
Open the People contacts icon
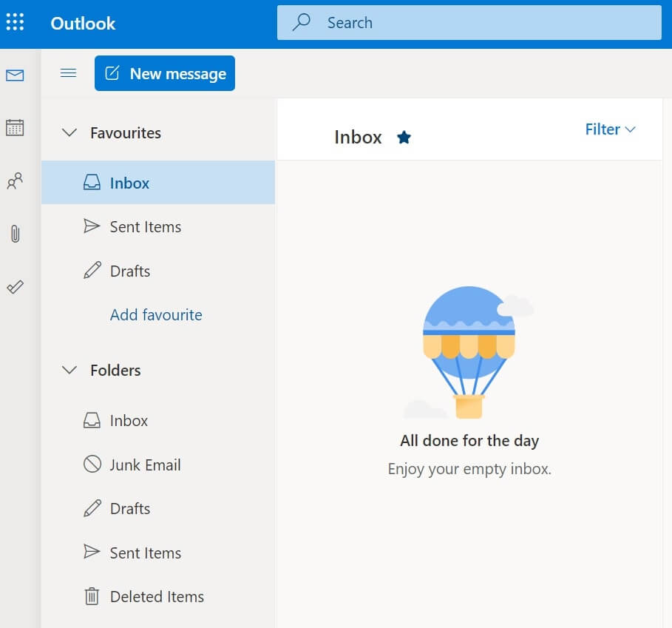(15, 181)
